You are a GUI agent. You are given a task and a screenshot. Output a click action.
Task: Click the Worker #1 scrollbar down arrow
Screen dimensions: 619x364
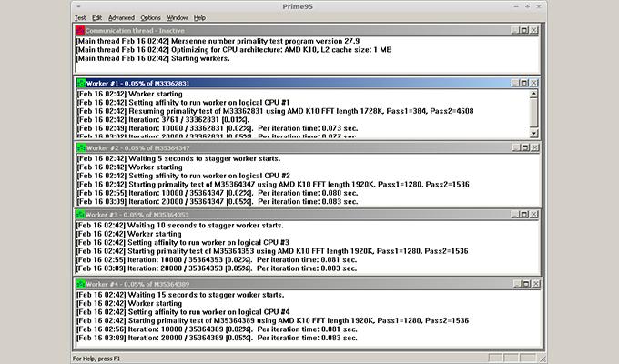click(533, 133)
